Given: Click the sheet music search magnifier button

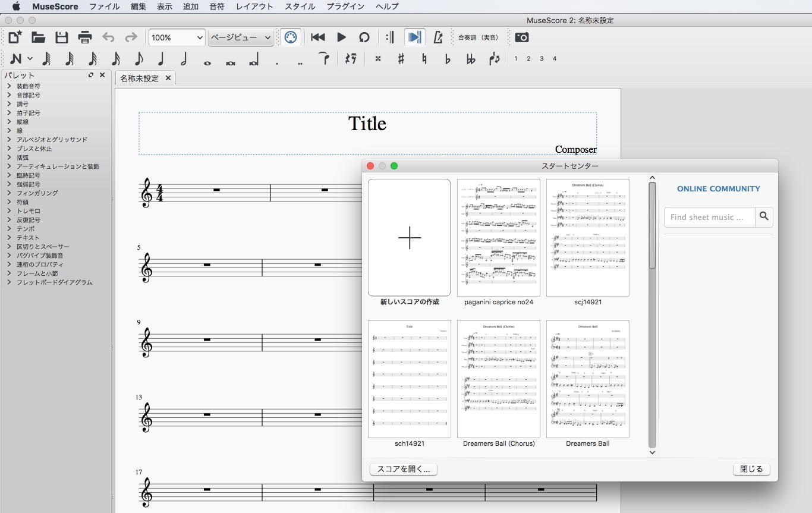Looking at the screenshot, I should tap(764, 217).
